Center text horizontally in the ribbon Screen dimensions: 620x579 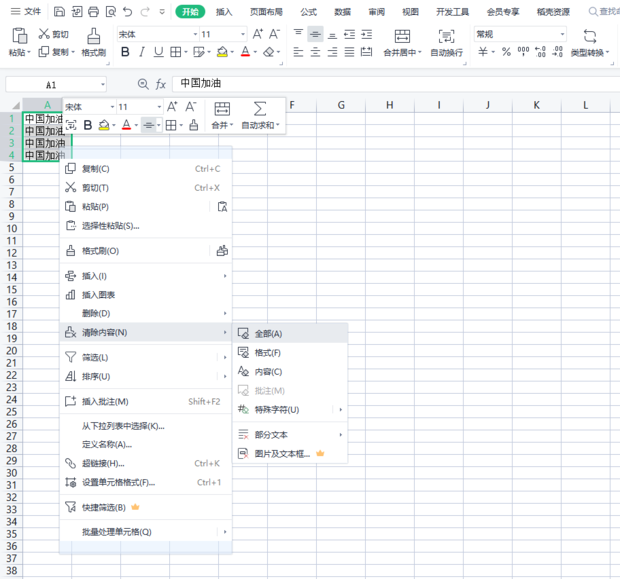tap(315, 52)
